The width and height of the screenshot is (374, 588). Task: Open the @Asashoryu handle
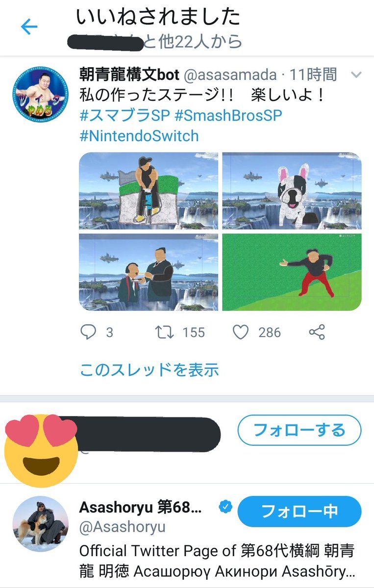123,527
